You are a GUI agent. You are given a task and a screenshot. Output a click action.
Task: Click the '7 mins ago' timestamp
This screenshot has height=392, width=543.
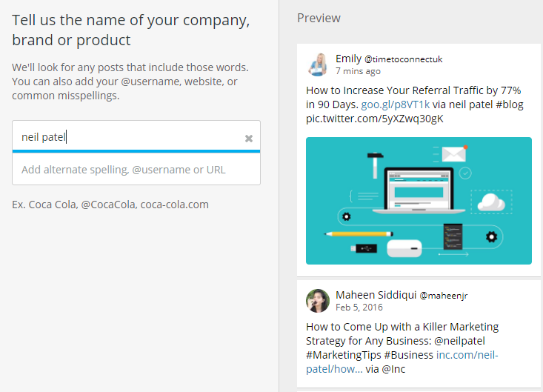point(358,71)
